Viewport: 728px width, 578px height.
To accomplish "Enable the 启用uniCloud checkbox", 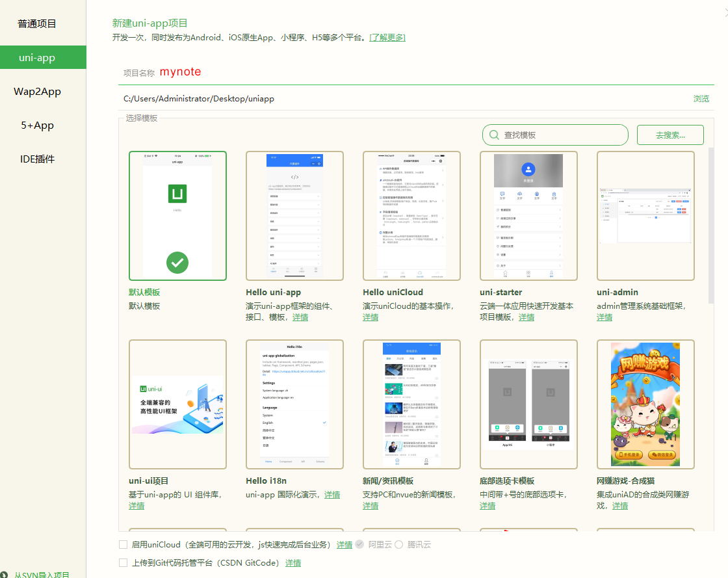I will [123, 545].
